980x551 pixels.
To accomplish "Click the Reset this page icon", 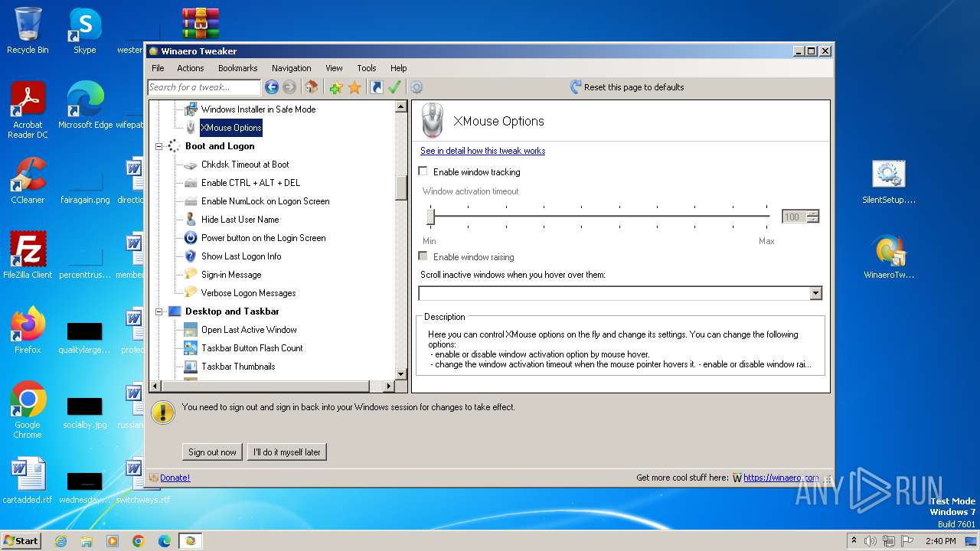I will pyautogui.click(x=576, y=87).
